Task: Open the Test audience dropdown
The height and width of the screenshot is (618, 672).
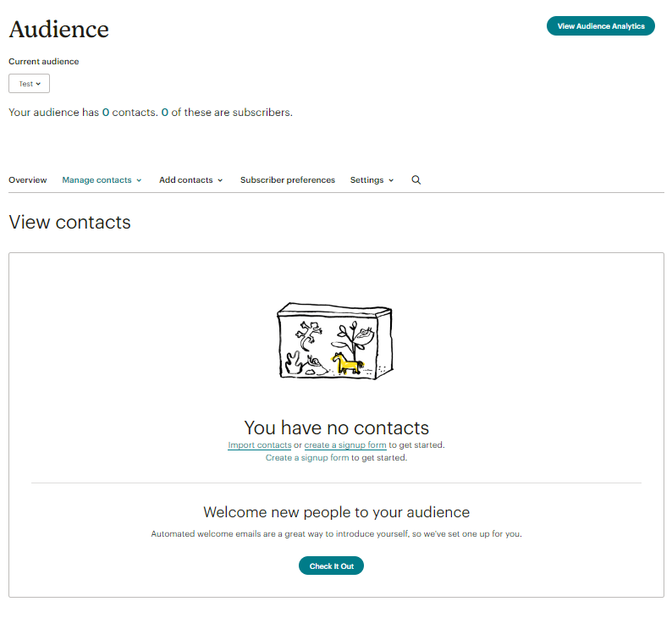Action: (x=29, y=84)
